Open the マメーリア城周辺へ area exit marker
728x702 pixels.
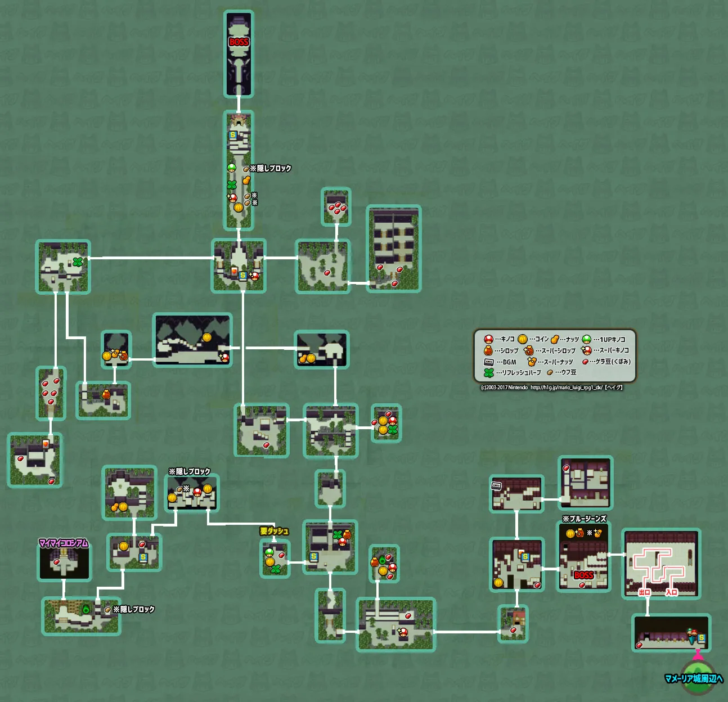pos(694,678)
